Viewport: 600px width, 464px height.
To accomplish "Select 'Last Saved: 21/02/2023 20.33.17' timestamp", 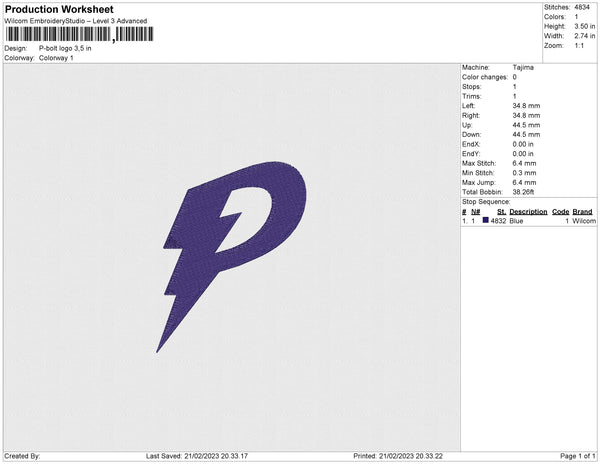I will (197, 456).
